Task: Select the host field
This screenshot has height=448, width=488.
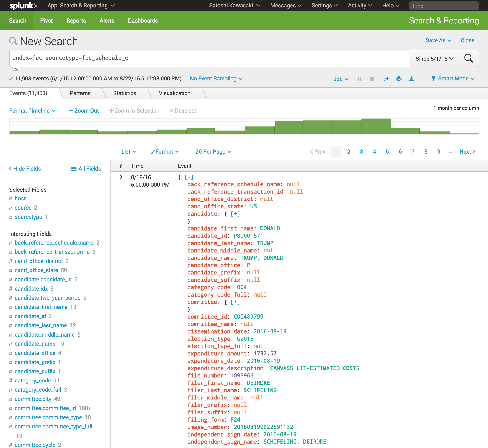Action: pos(20,199)
